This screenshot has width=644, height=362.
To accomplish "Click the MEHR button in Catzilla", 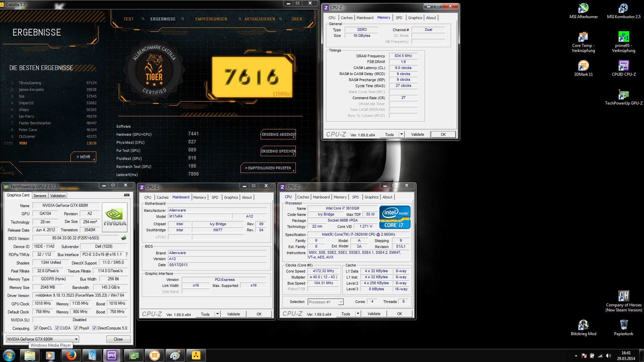I will (x=83, y=157).
